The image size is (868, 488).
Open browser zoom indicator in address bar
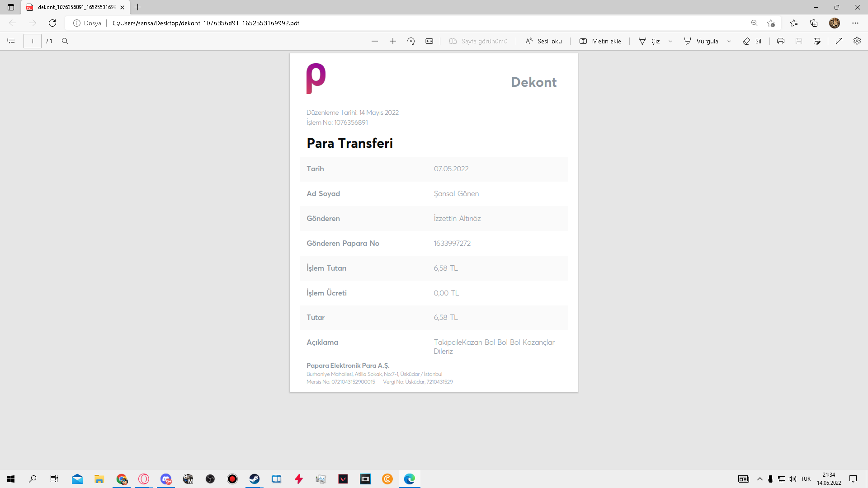coord(754,23)
